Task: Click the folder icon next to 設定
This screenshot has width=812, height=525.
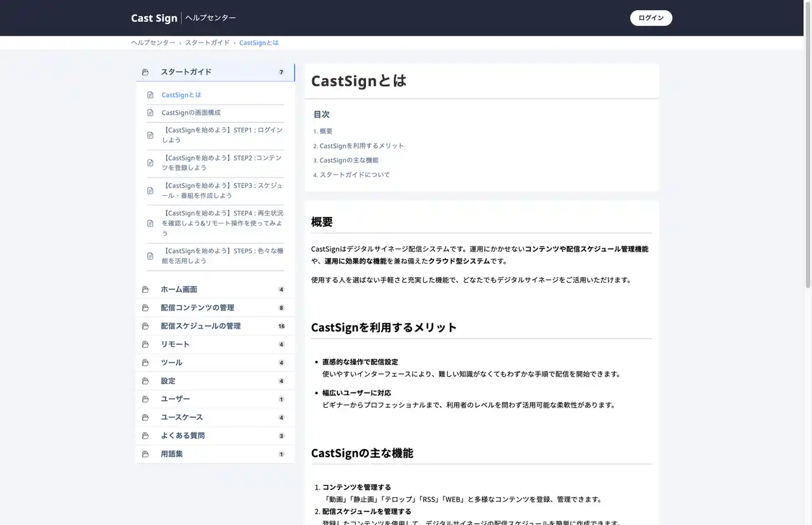Action: 145,381
